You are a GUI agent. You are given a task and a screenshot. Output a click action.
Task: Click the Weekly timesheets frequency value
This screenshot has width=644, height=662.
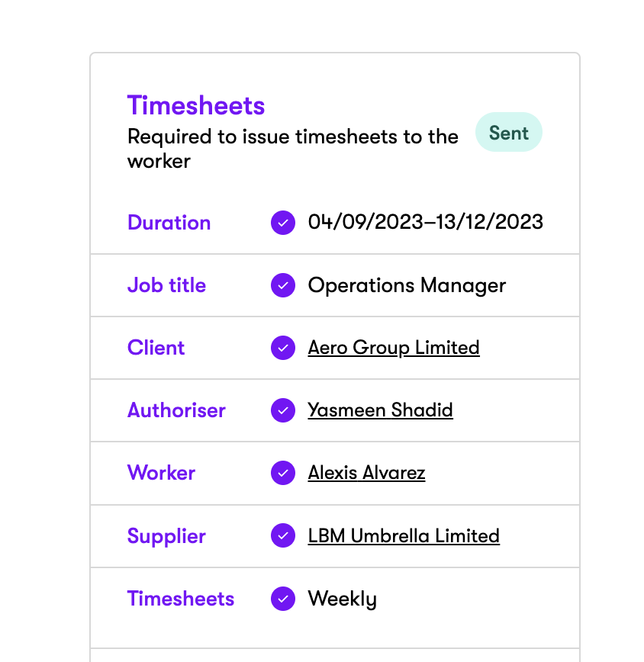click(x=342, y=599)
